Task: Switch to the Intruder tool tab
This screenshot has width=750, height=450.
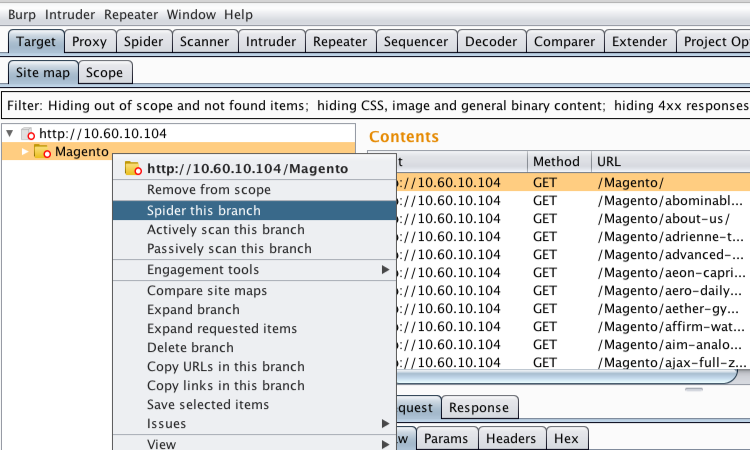Action: (271, 42)
